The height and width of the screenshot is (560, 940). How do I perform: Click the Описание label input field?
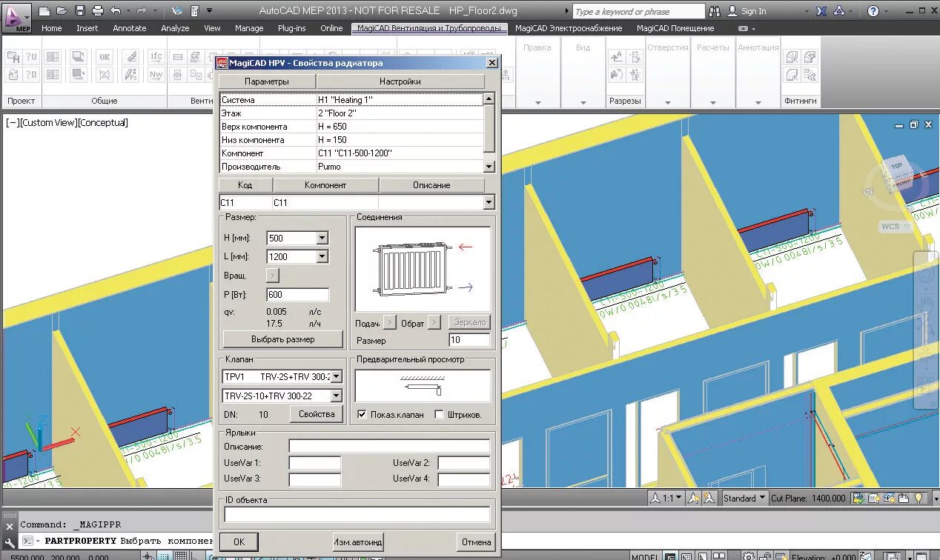coord(389,446)
